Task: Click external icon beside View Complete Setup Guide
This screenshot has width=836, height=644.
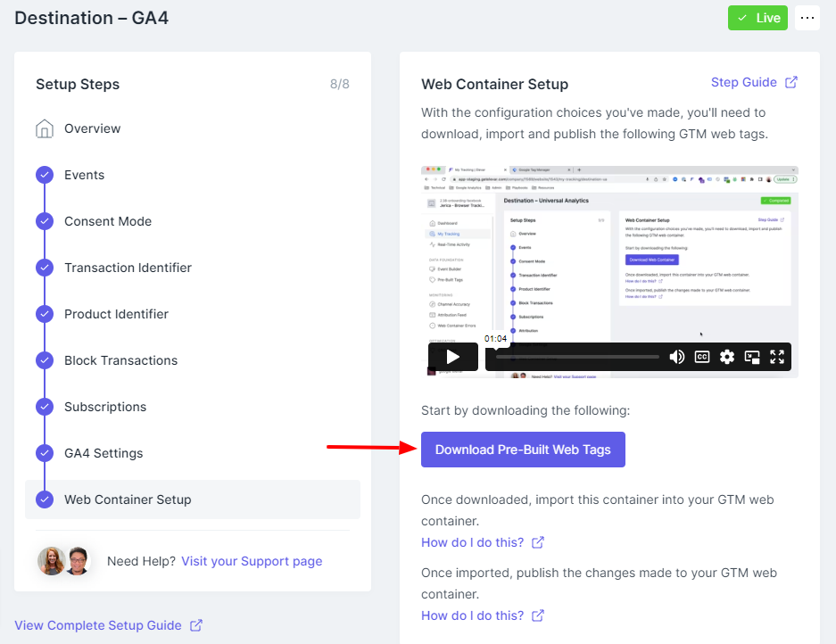Action: click(x=196, y=625)
